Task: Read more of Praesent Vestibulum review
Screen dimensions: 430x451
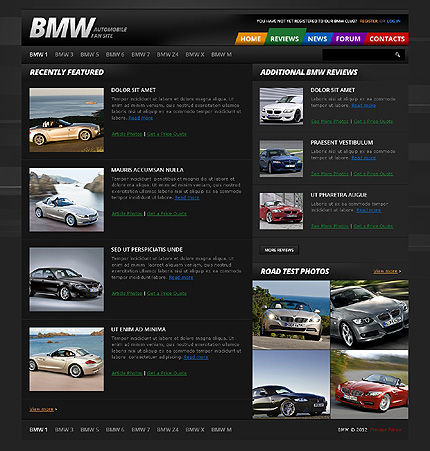Action: click(364, 158)
